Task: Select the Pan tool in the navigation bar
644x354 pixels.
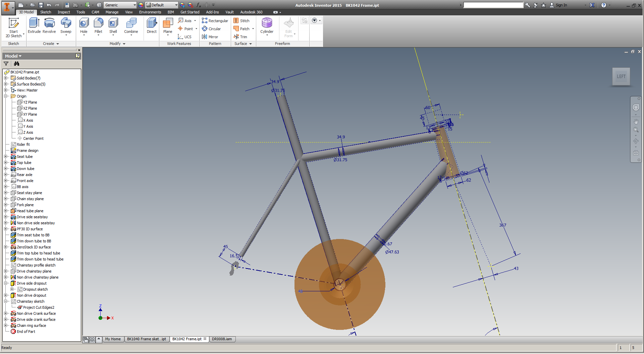Action: click(636, 121)
